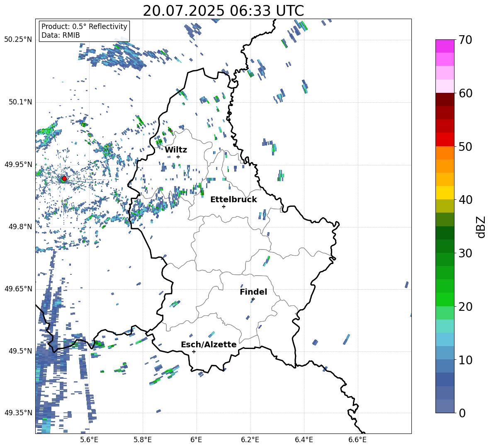The height and width of the screenshot is (448, 491).
Task: Click the colorbar tick label 0
Action: tap(462, 413)
